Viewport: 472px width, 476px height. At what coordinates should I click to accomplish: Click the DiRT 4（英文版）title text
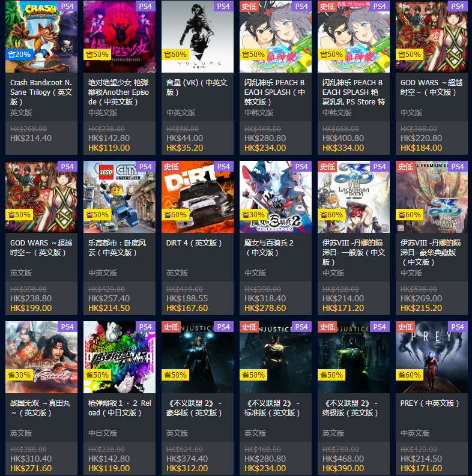194,243
